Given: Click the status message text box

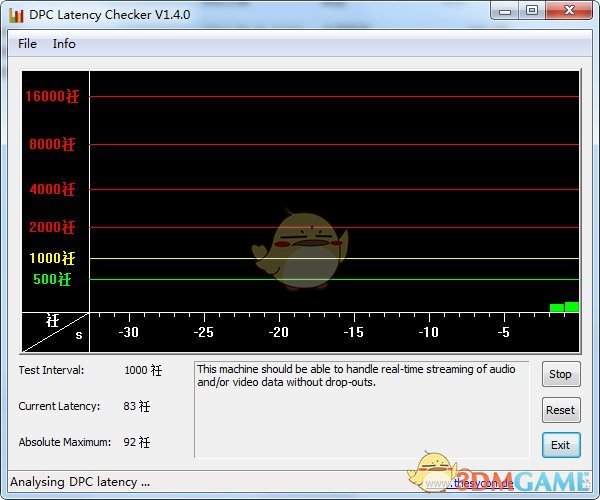Looking at the screenshot, I should 362,409.
